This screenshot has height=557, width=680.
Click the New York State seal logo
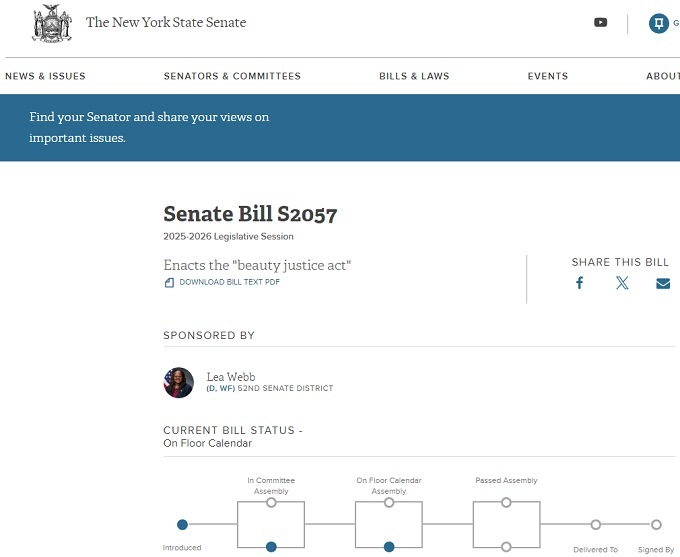point(52,23)
